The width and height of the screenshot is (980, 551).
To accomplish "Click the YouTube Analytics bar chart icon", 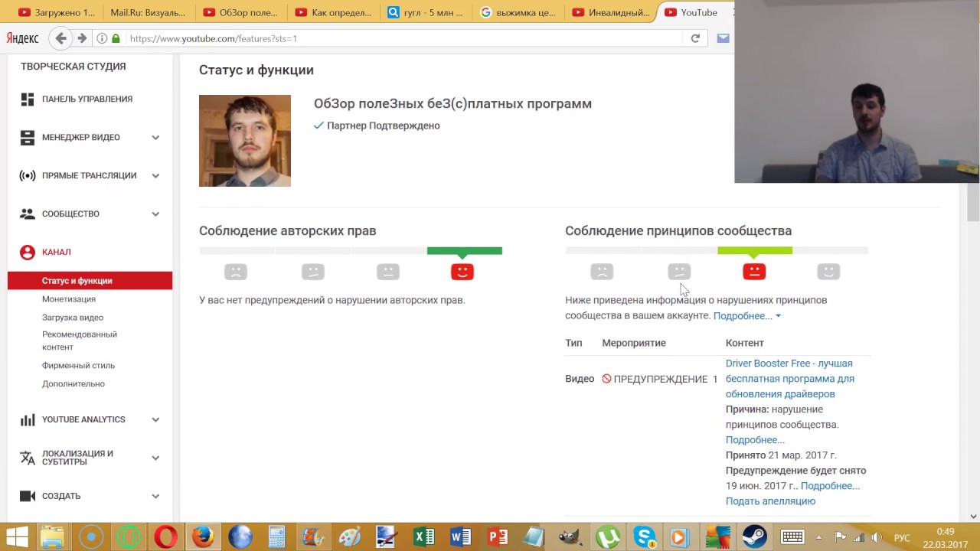I will click(28, 419).
